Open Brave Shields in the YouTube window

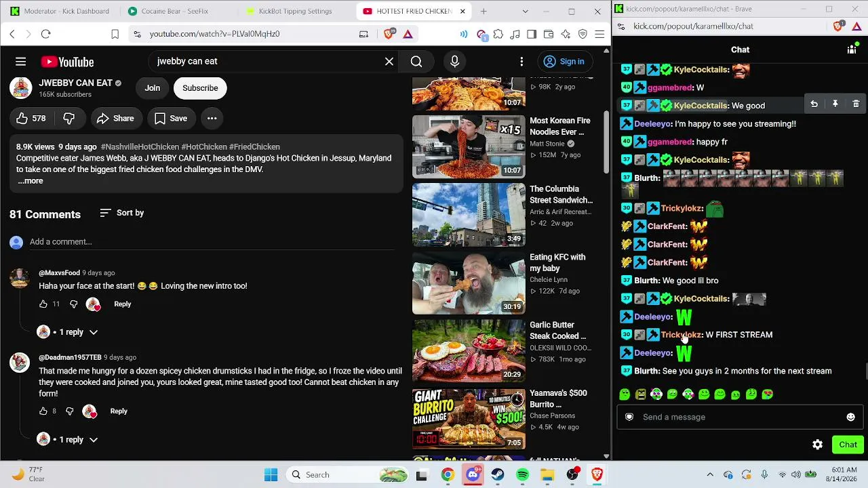[x=389, y=34]
